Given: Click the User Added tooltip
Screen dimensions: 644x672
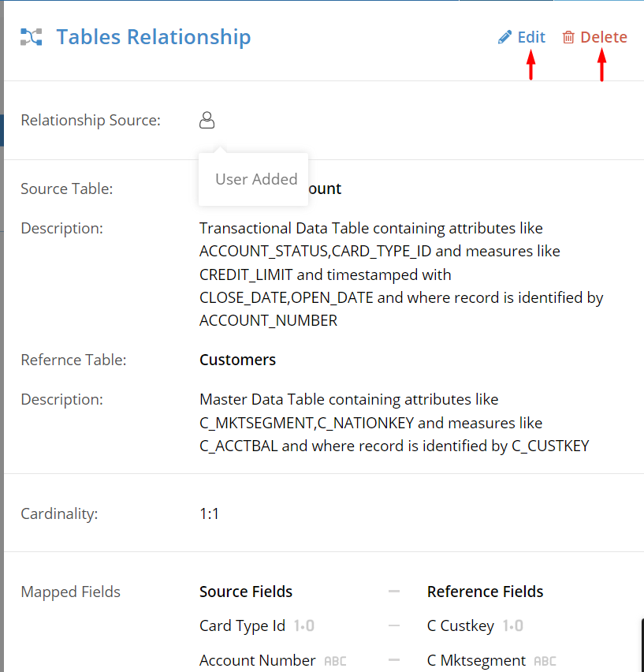Looking at the screenshot, I should [255, 179].
